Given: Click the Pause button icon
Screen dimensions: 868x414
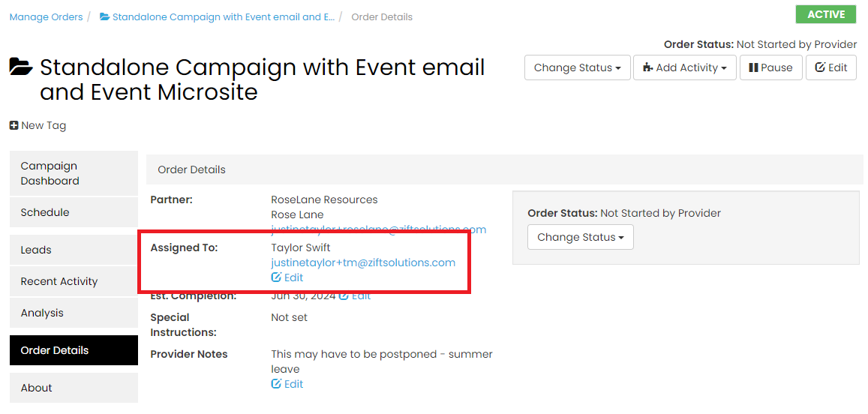Looking at the screenshot, I should click(x=753, y=67).
